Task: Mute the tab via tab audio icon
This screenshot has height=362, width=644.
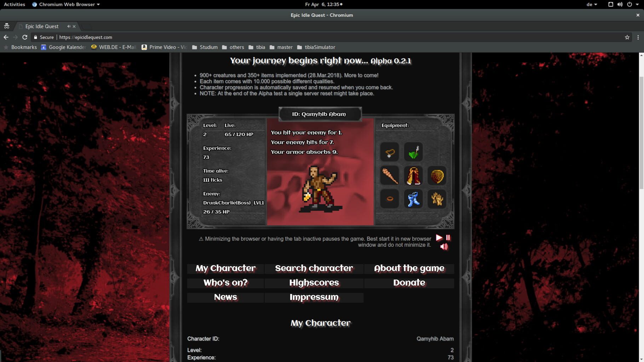Action: pos(69,26)
